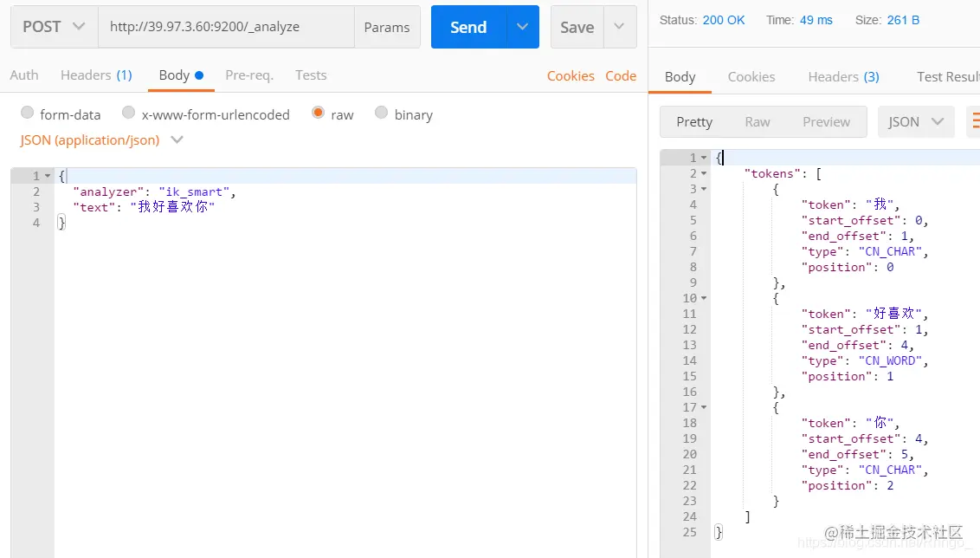Screen dimensions: 980x558
Task: Switch to the Test Results tab
Action: pyautogui.click(x=947, y=77)
